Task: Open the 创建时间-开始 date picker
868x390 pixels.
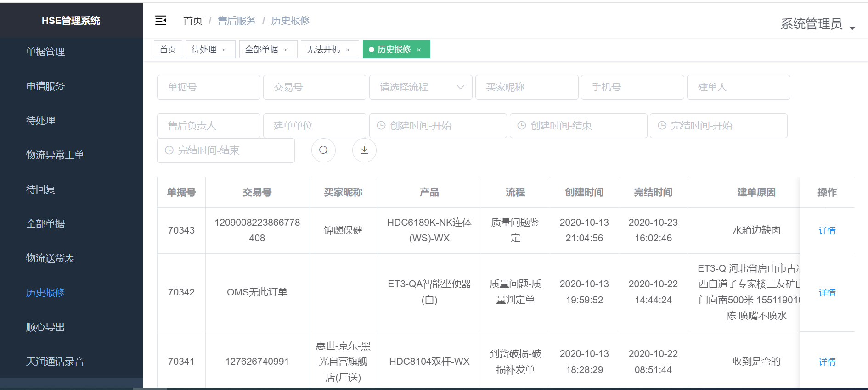Action: [438, 126]
